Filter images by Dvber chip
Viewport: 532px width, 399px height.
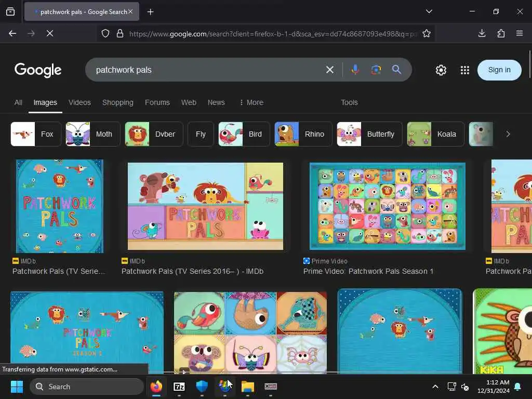point(154,134)
